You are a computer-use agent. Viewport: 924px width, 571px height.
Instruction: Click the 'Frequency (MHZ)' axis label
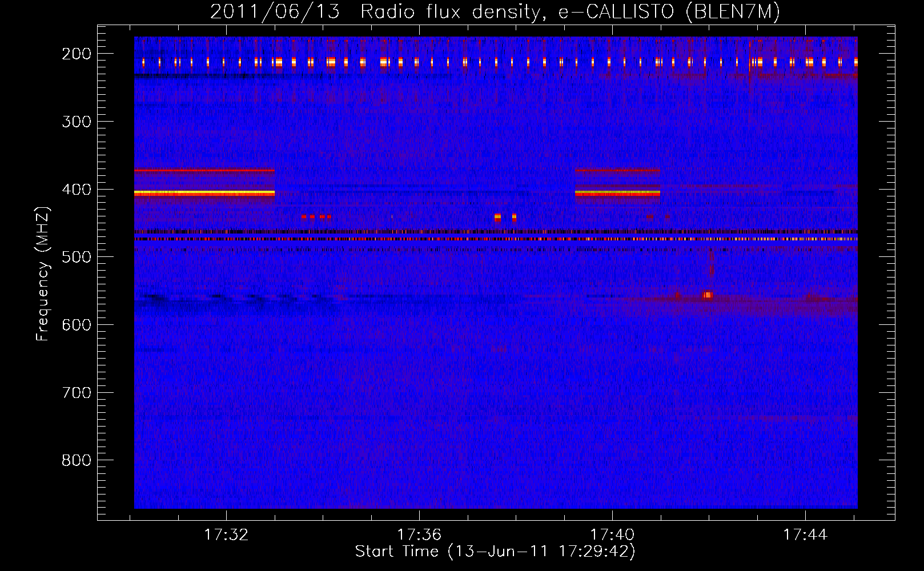click(x=43, y=274)
